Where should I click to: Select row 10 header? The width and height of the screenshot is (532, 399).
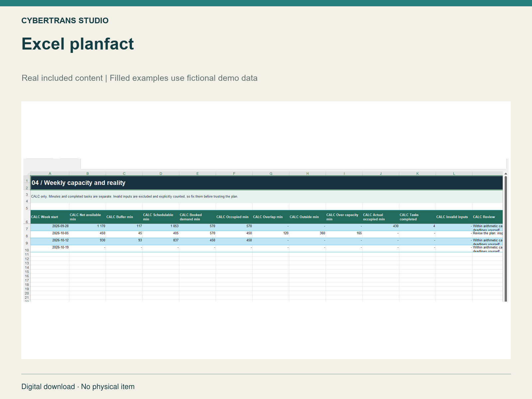point(27,249)
